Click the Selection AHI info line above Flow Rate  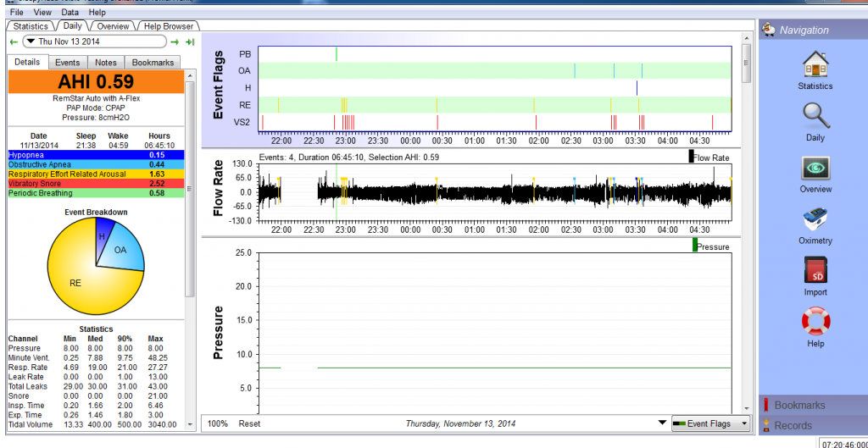[348, 157]
